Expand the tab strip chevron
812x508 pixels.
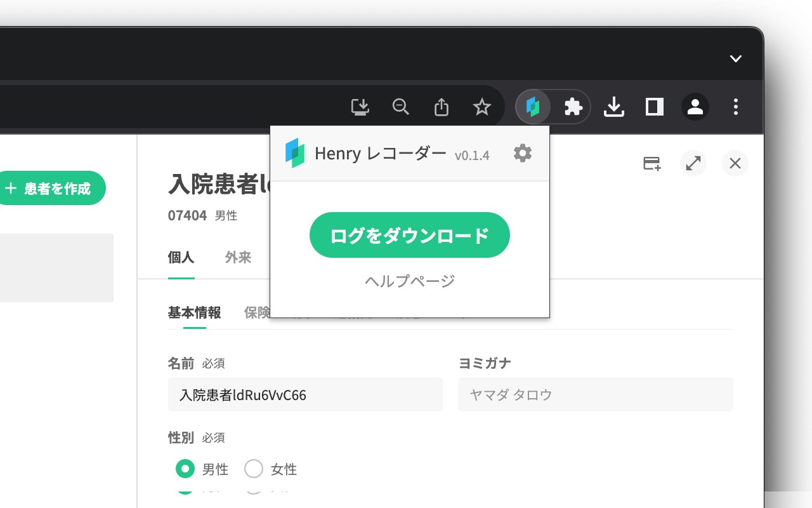736,59
